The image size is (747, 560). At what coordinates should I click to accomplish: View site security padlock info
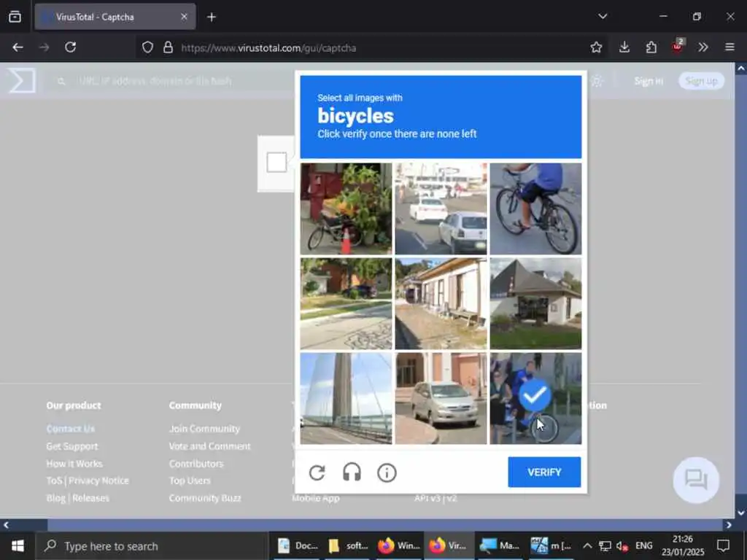(168, 47)
